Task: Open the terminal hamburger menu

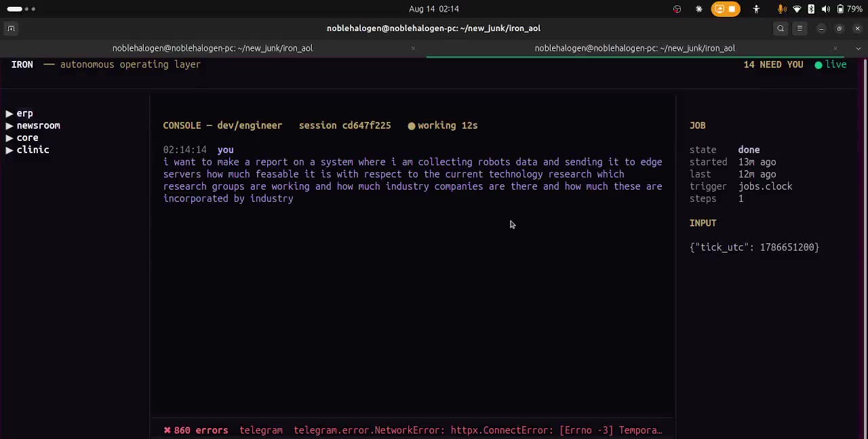Action: click(x=800, y=28)
